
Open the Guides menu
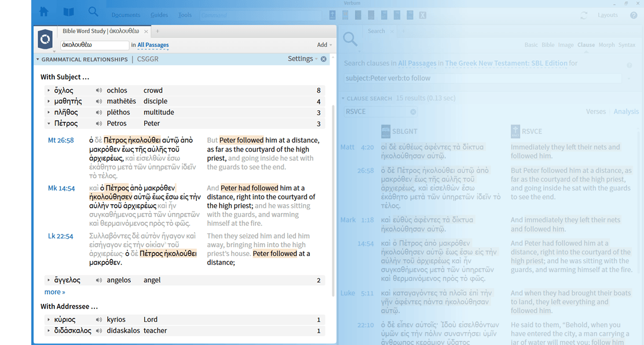coord(159,15)
